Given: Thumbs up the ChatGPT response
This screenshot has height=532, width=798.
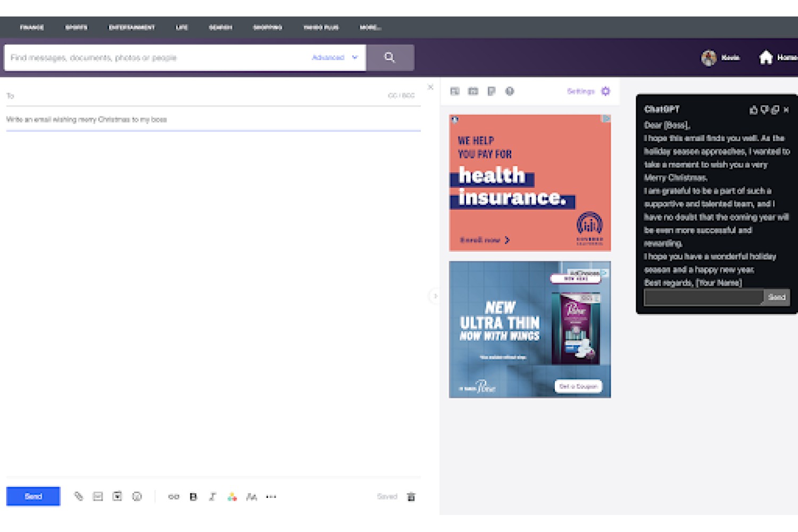Looking at the screenshot, I should pyautogui.click(x=753, y=110).
